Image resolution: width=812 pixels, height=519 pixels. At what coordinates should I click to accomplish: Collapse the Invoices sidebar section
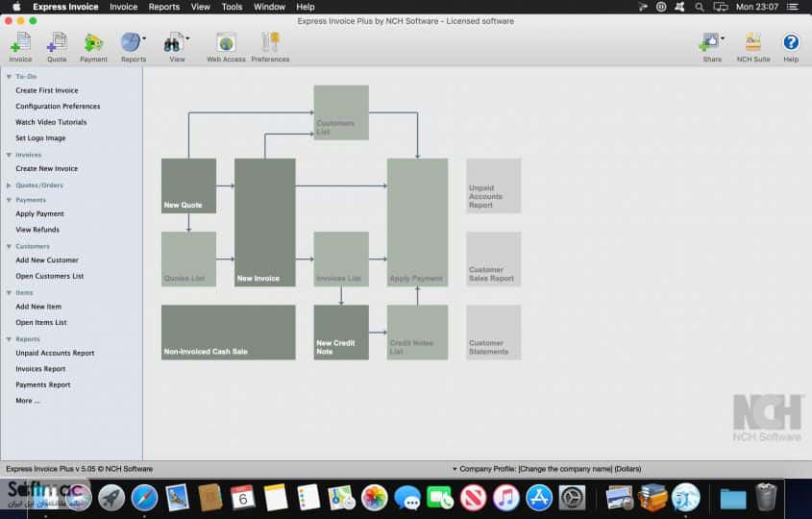9,155
